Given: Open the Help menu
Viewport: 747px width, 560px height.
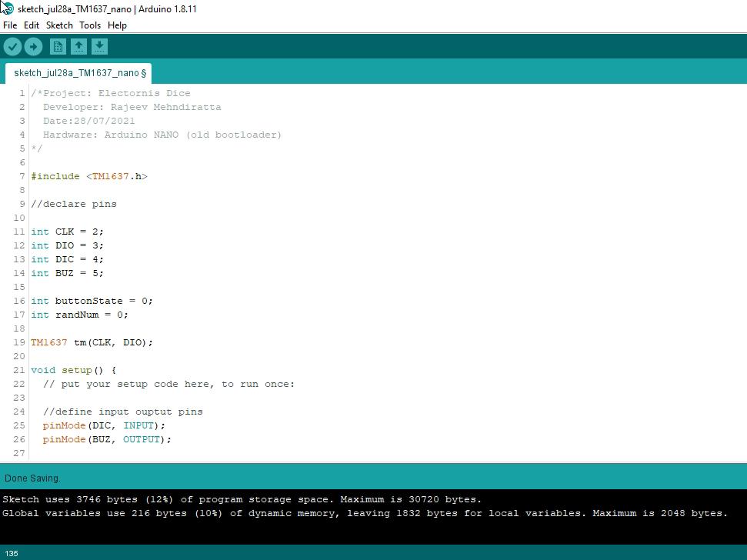Looking at the screenshot, I should pyautogui.click(x=117, y=25).
